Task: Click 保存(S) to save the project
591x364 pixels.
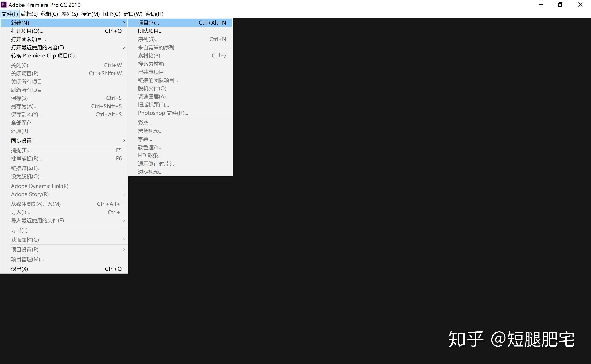Action: [x=19, y=98]
